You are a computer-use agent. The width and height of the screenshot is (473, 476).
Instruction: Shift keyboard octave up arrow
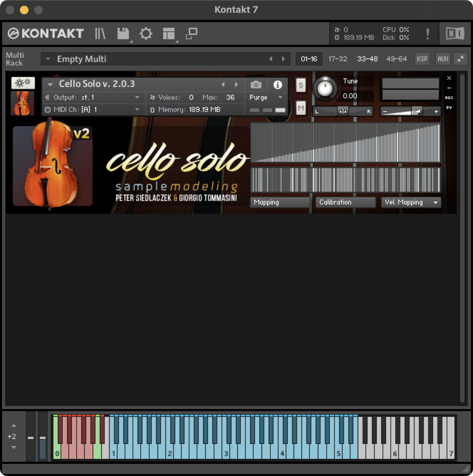tap(13, 426)
